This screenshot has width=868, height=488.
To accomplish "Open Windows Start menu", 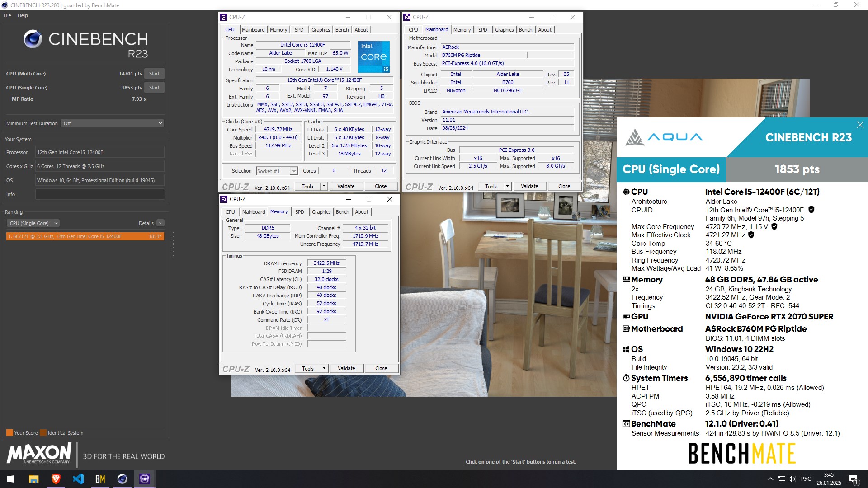I will point(11,479).
